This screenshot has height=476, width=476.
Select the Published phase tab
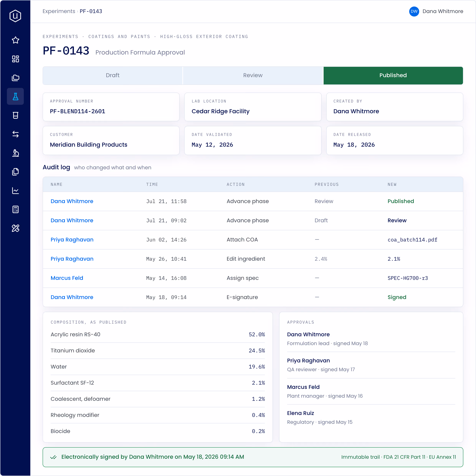(393, 75)
